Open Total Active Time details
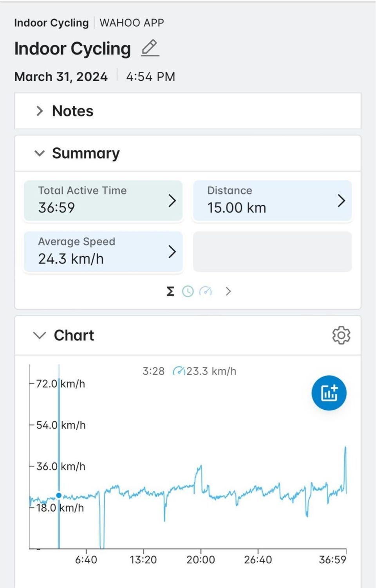 click(x=103, y=201)
